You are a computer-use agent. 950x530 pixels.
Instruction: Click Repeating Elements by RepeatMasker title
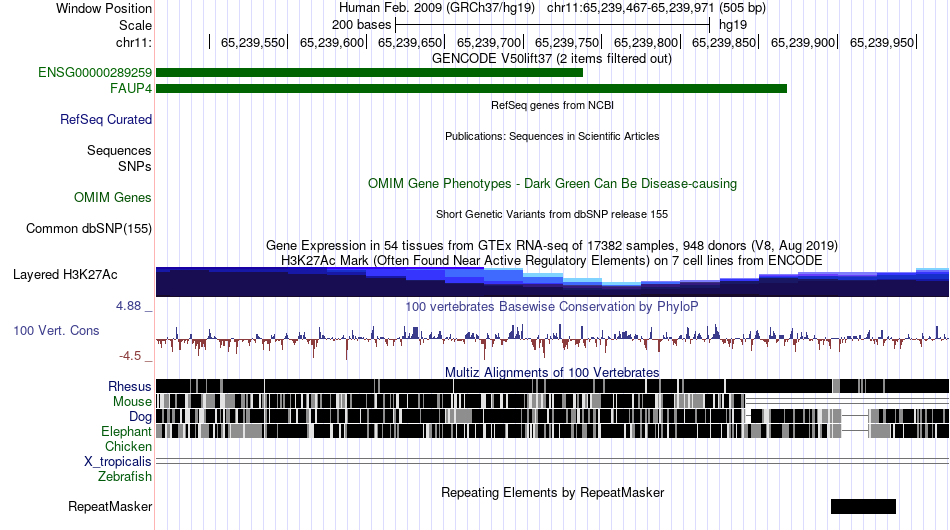point(553,492)
